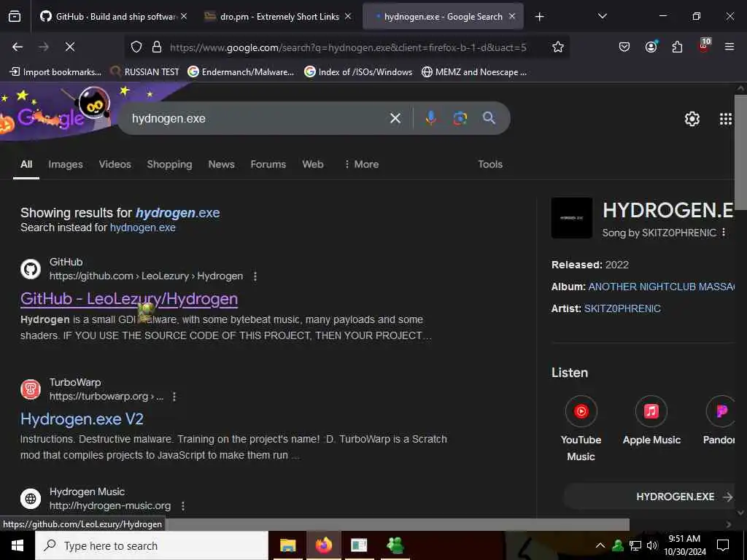Image resolution: width=747 pixels, height=560 pixels.
Task: Open the list all tabs dropdown
Action: [x=602, y=17]
